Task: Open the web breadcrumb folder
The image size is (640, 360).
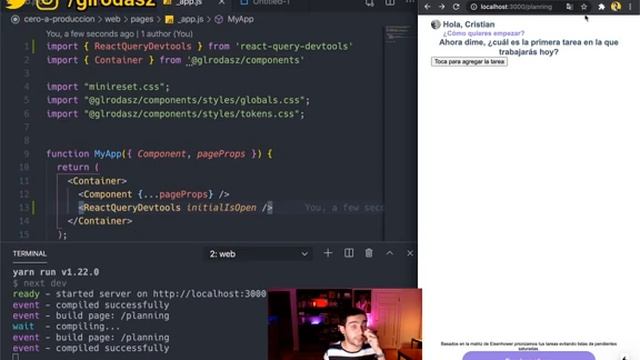Action: pyautogui.click(x=112, y=19)
